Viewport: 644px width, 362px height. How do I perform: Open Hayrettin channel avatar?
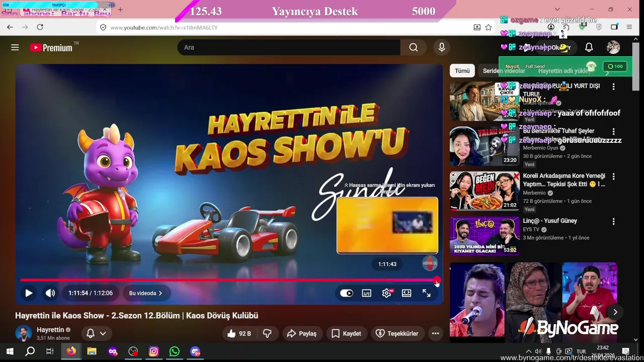coord(24,333)
